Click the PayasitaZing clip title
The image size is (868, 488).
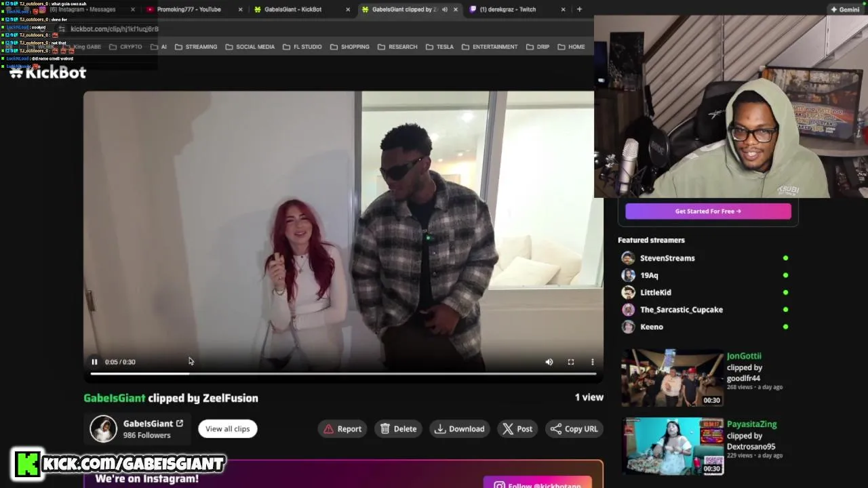pyautogui.click(x=751, y=424)
